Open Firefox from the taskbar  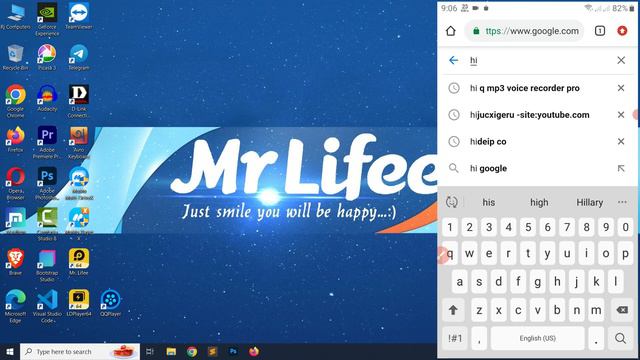(254, 351)
